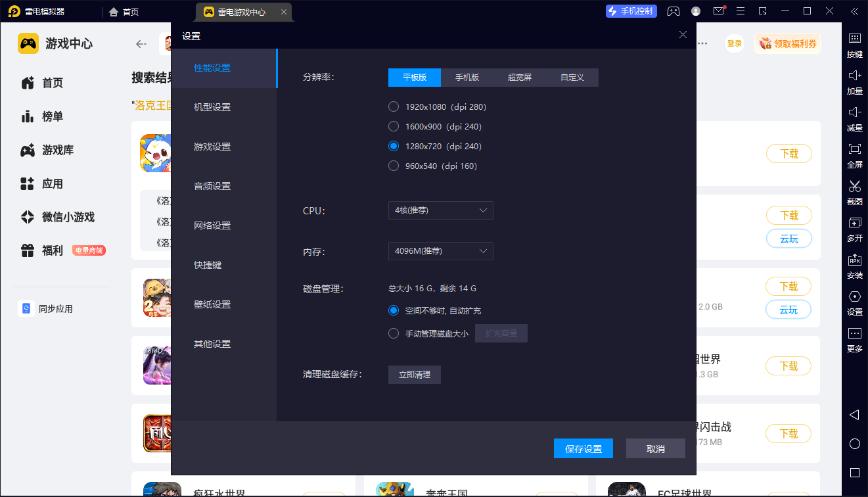Open the mail messages icon in the title bar

point(719,11)
